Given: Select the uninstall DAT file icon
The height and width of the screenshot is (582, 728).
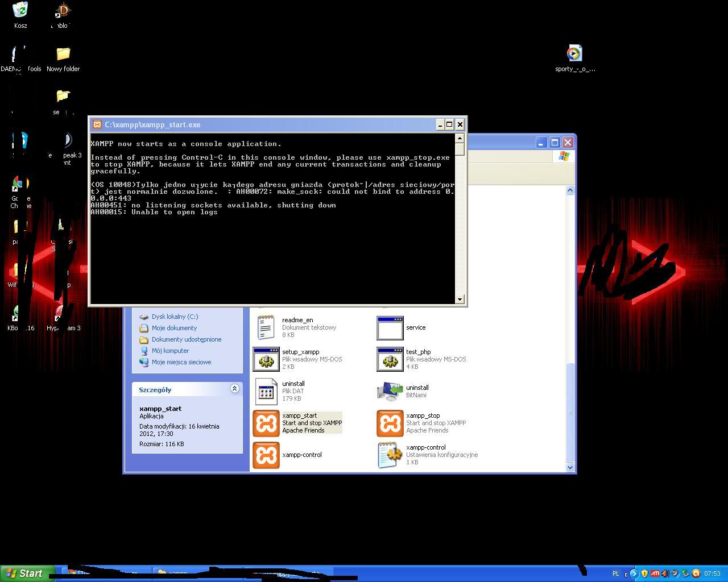Looking at the screenshot, I should point(266,392).
